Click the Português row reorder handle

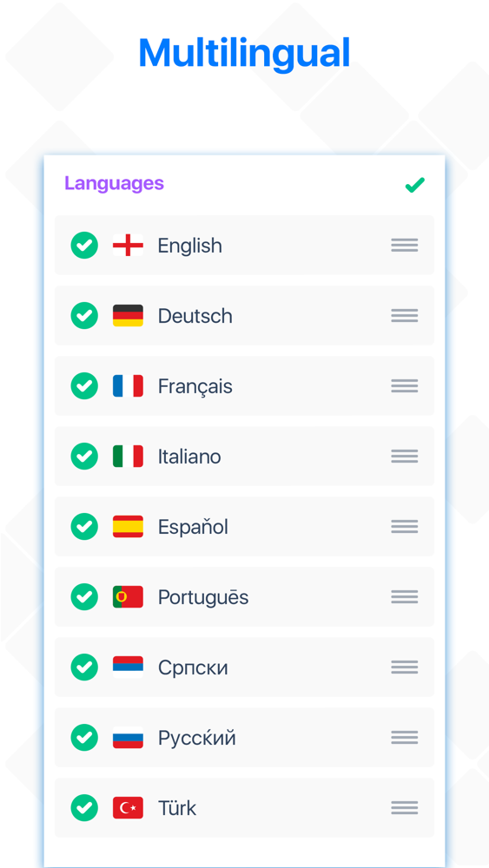point(404,597)
